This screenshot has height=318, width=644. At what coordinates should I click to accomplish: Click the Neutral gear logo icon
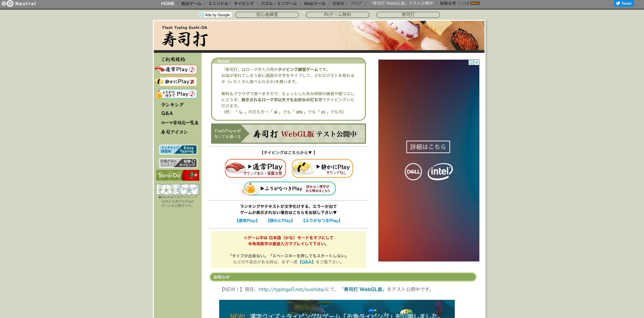[x=7, y=4]
